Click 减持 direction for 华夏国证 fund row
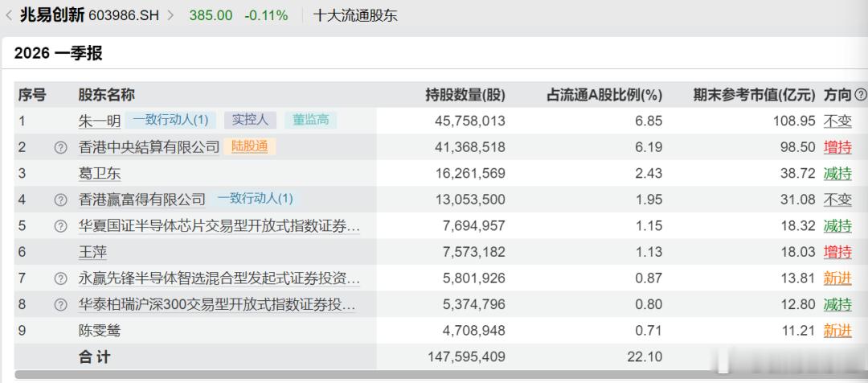This screenshot has width=868, height=383. 837,226
